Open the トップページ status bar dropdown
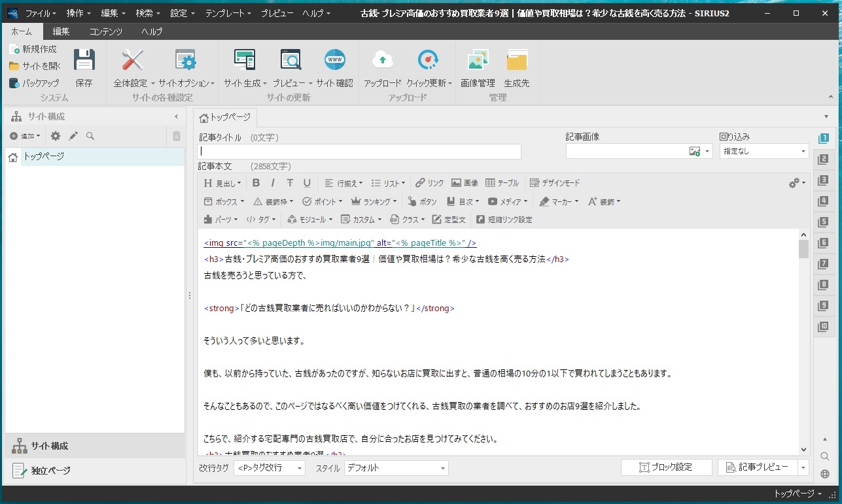842x504 pixels. point(798,494)
